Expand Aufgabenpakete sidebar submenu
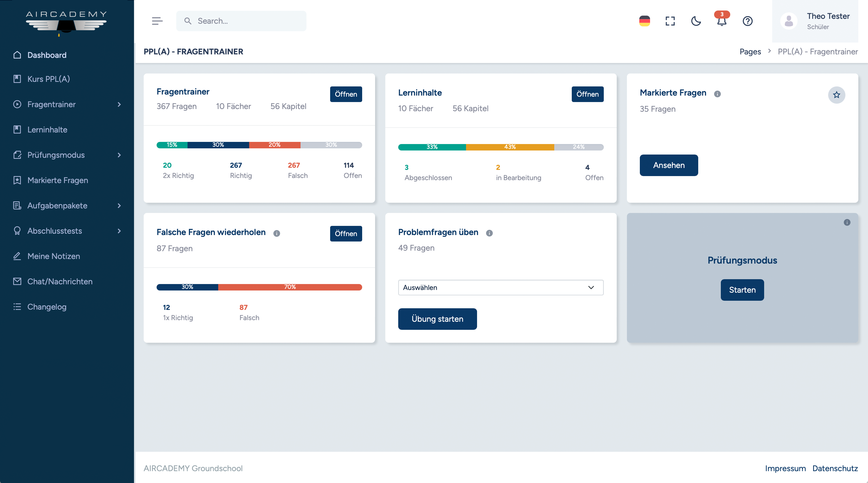 [x=119, y=206]
